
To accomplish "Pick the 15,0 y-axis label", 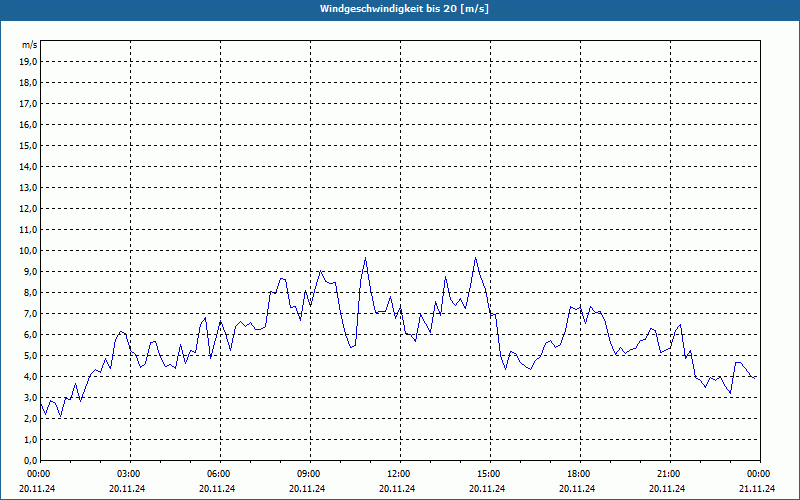I will point(29,145).
